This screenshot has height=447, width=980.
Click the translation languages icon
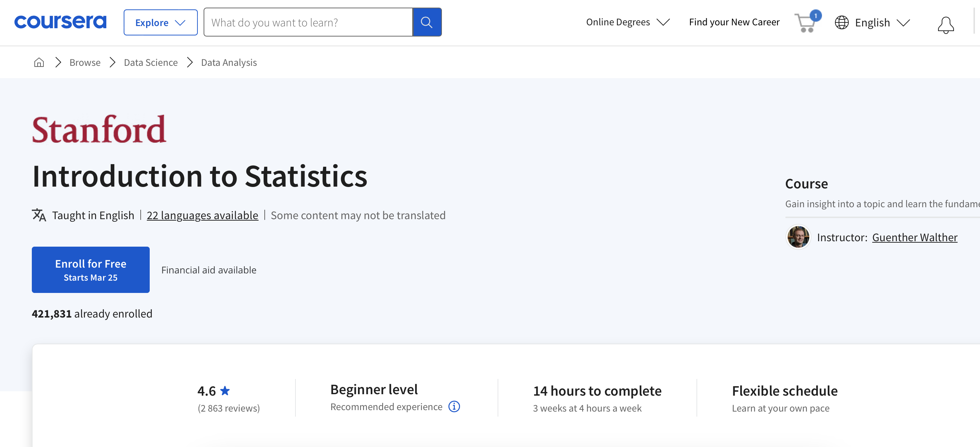[38, 215]
